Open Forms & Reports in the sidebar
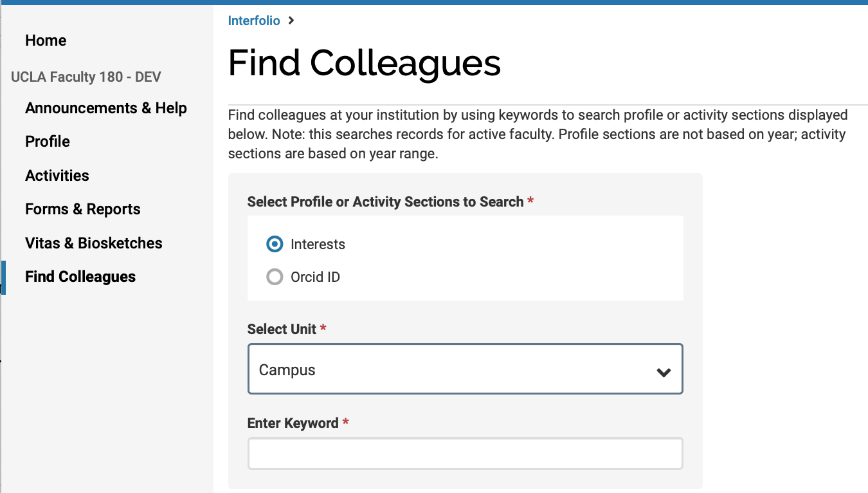Image resolution: width=868 pixels, height=493 pixels. click(x=83, y=209)
